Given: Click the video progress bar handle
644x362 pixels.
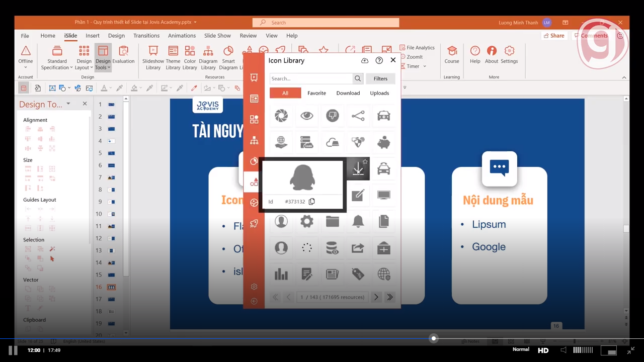Looking at the screenshot, I should [x=434, y=338].
